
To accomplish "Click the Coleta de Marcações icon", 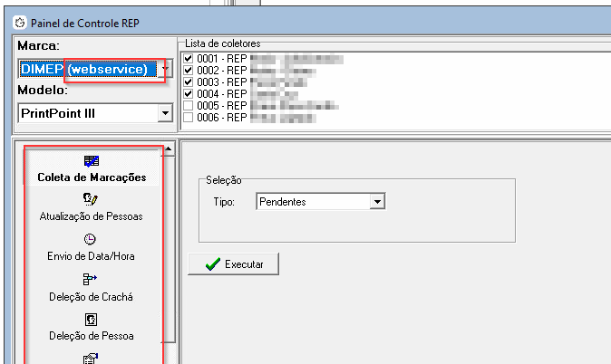I will pos(91,160).
